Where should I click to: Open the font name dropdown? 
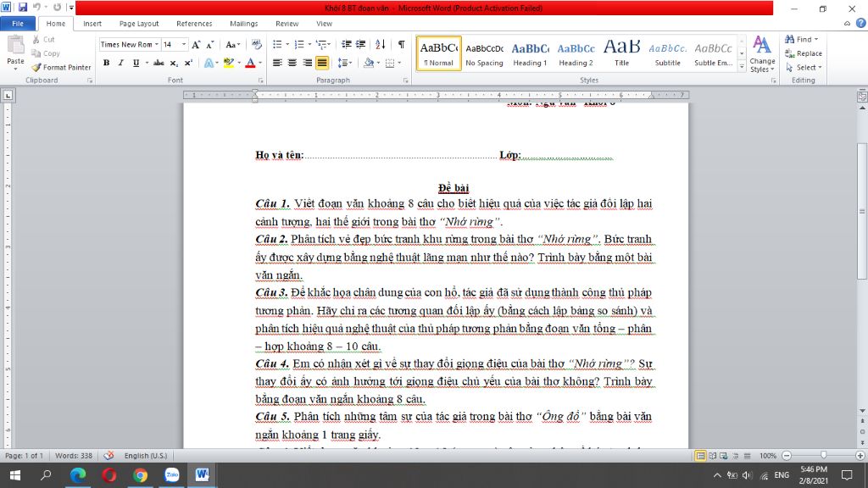(x=157, y=44)
